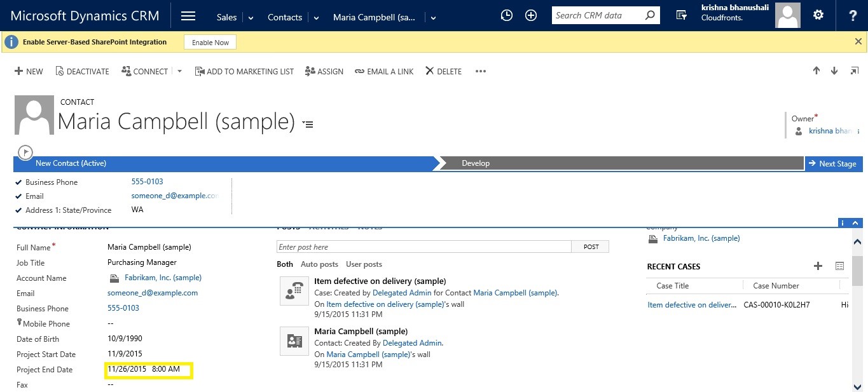Delete the contact record
Screen dimensions: 868x392
444,71
